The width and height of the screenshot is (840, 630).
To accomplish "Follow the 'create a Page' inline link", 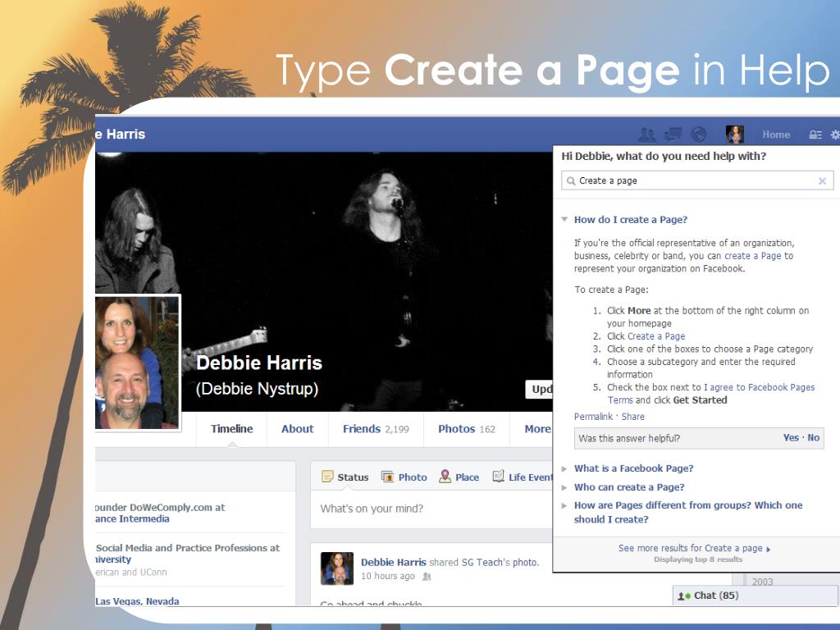I will click(753, 256).
